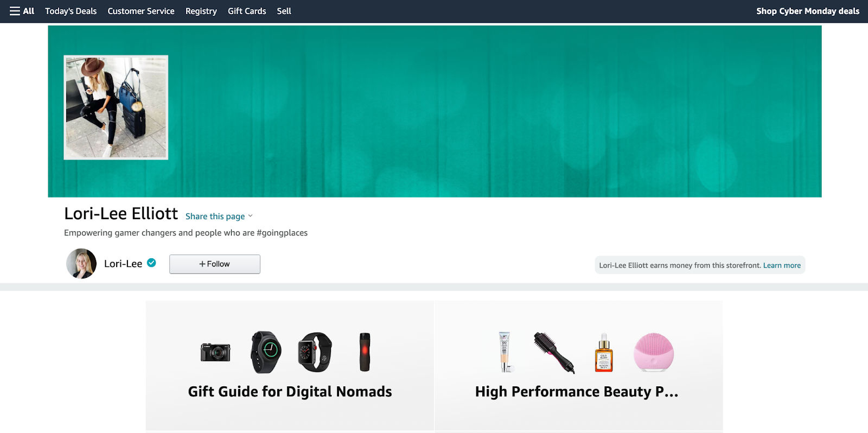This screenshot has width=868, height=433.
Task: Click the hair dryer brush image
Action: 554,353
